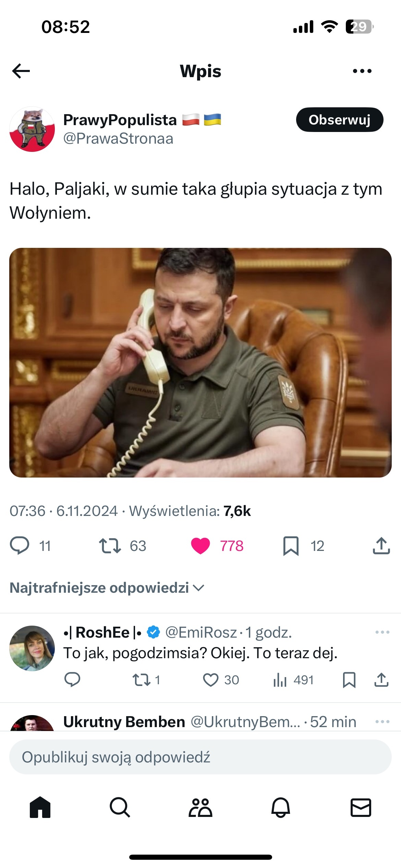
Task: Tap the reply bubble with 11 comments
Action: [x=20, y=546]
